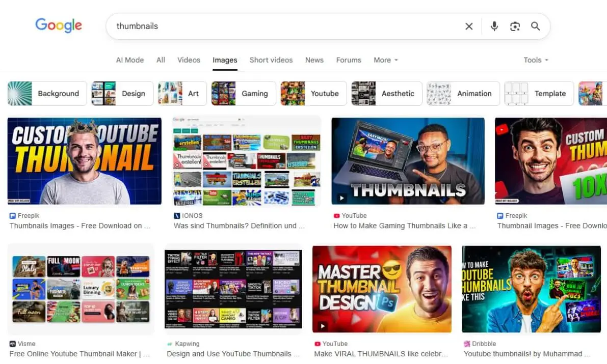Click inside the search input field
This screenshot has width=607, height=364.
(255, 26)
